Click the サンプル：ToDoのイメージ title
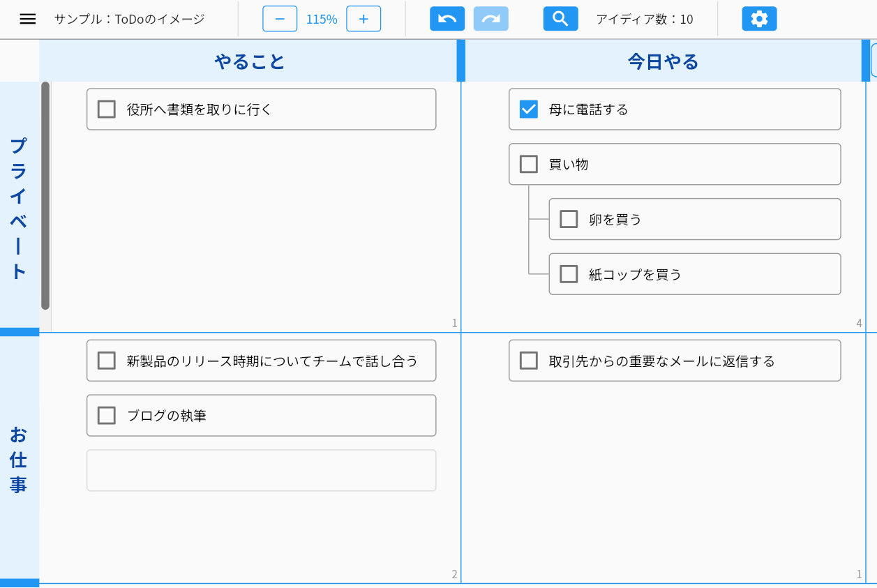This screenshot has height=588, width=877. [x=130, y=19]
